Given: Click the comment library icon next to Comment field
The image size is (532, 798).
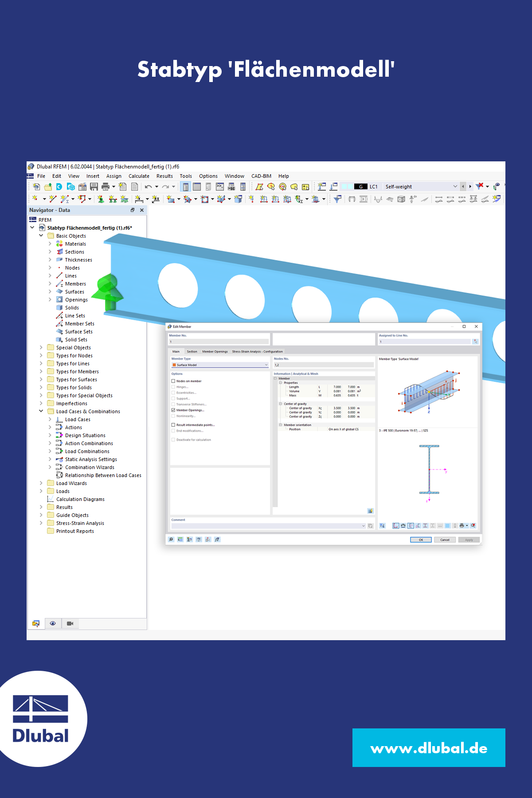Looking at the screenshot, I should 370,526.
